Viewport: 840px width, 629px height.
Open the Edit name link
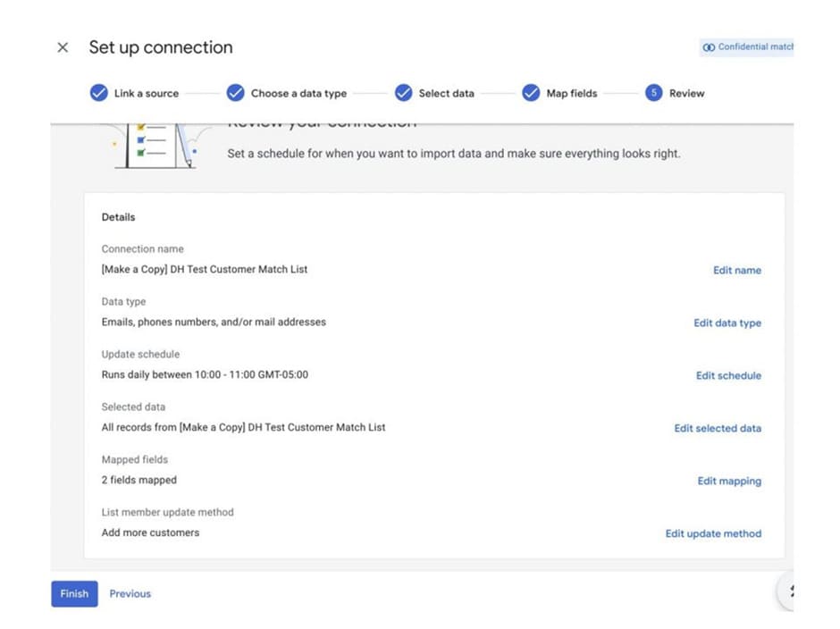pos(736,270)
